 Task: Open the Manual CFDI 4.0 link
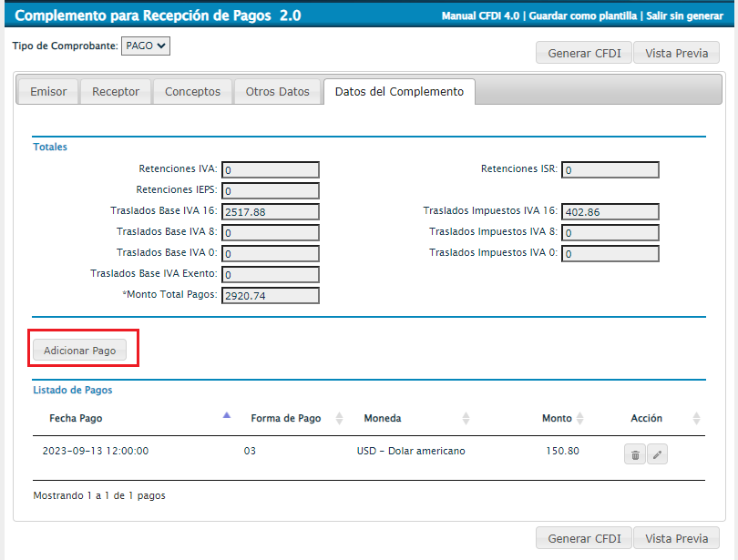point(481,16)
